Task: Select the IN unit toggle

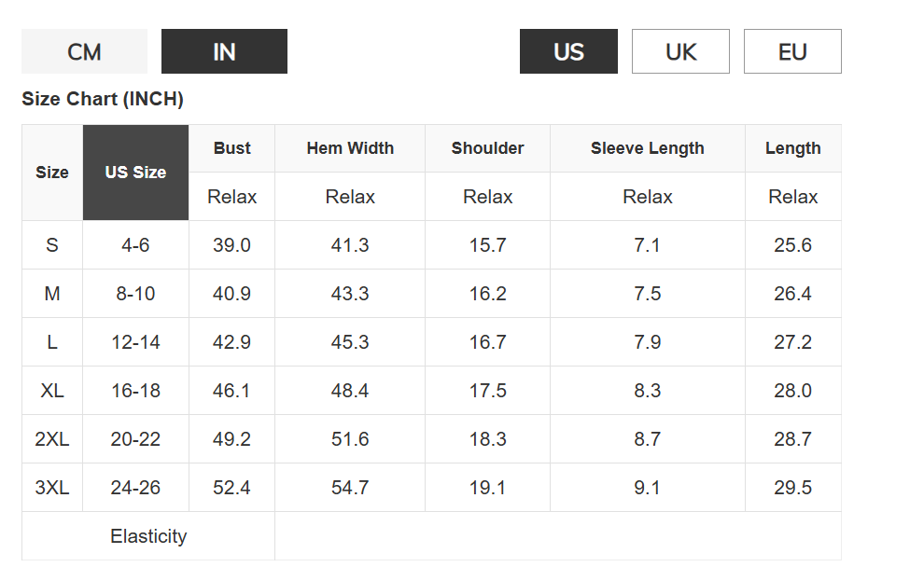Action: (x=224, y=51)
